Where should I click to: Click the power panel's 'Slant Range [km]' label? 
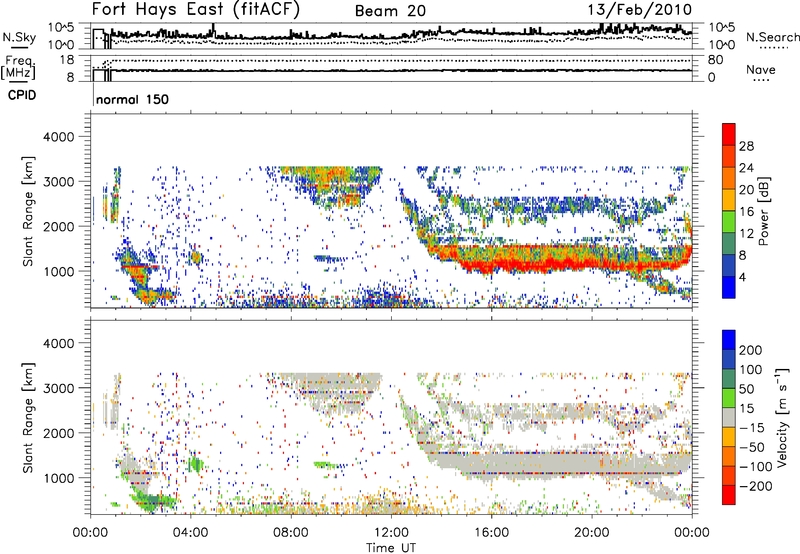(28, 211)
